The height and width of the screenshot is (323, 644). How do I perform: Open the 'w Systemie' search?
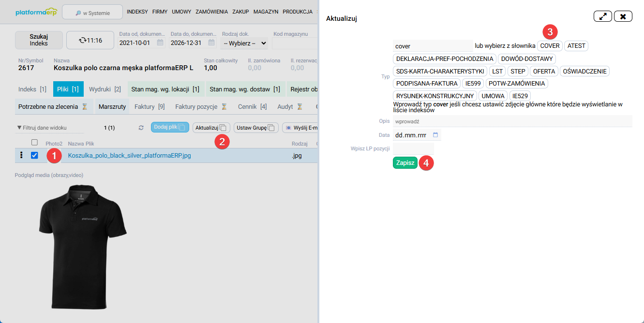[x=92, y=13]
